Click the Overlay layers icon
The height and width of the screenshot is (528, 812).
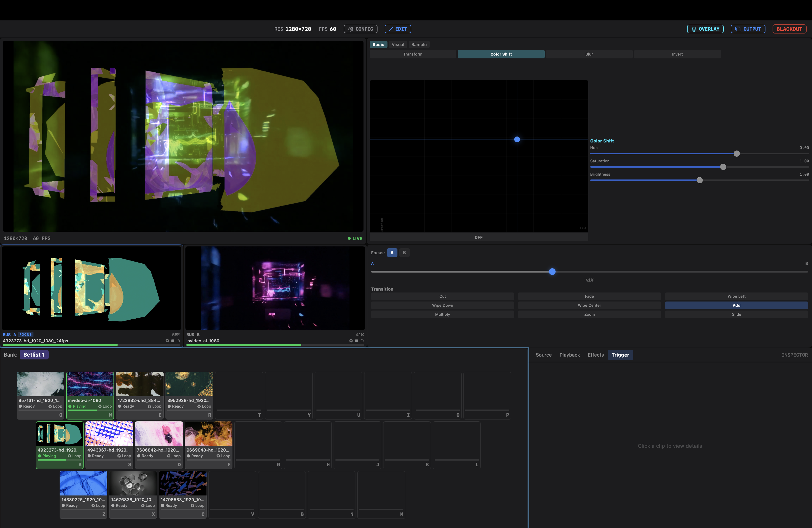[x=694, y=29]
